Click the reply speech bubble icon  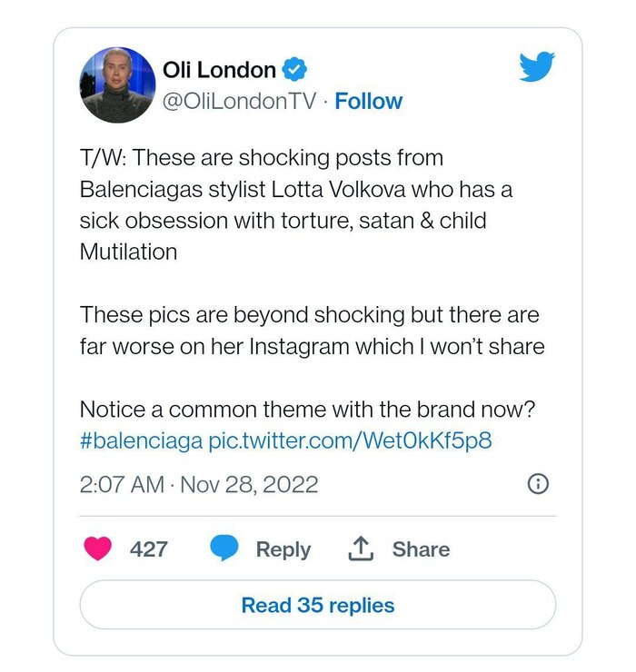[224, 548]
